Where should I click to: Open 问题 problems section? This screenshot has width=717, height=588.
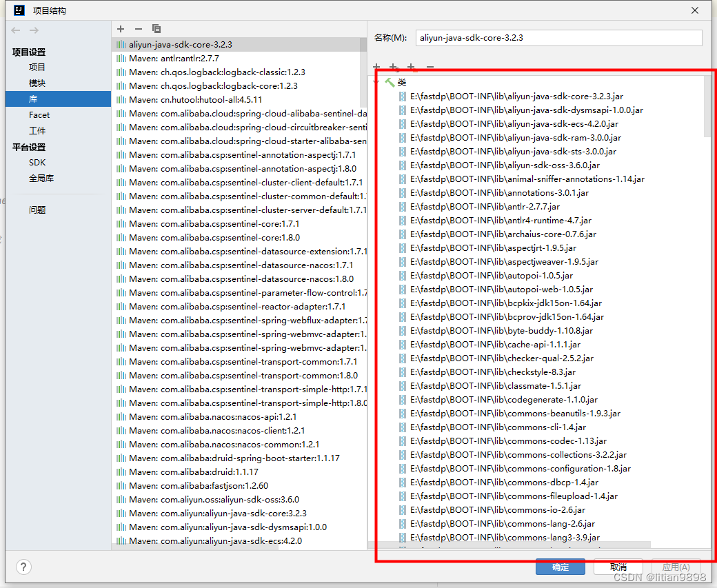(37, 210)
